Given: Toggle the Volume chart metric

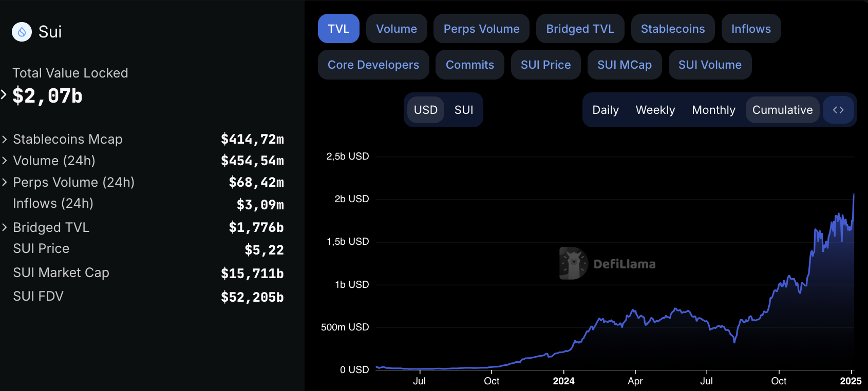Looking at the screenshot, I should [397, 29].
